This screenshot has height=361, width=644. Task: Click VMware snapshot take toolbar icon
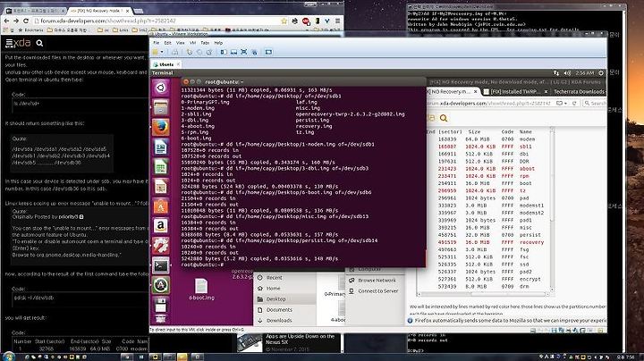(x=190, y=52)
